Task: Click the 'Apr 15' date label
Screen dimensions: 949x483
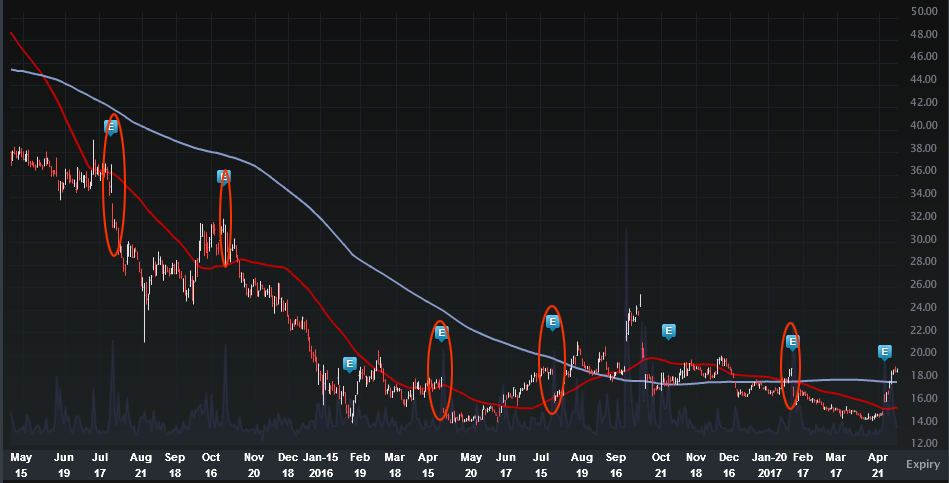Action: (x=428, y=465)
